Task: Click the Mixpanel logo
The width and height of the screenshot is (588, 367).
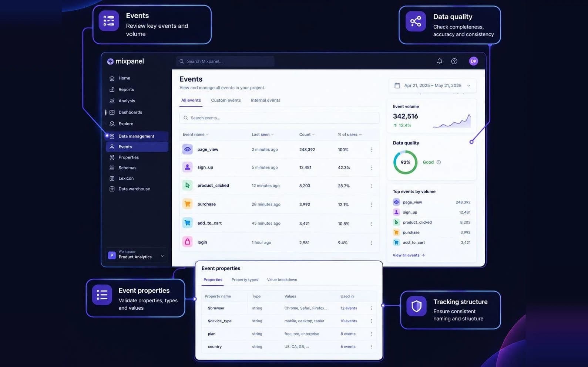Action: [125, 61]
